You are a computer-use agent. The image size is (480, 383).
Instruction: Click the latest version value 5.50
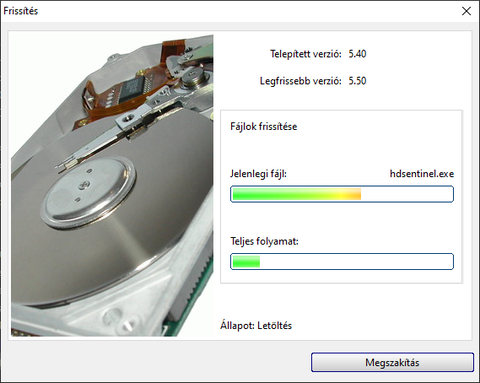[x=357, y=81]
